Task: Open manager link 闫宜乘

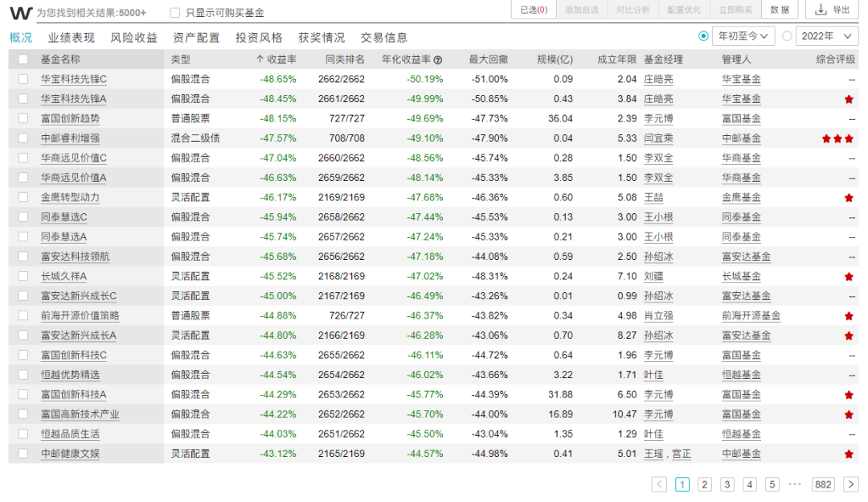Action: 659,138
